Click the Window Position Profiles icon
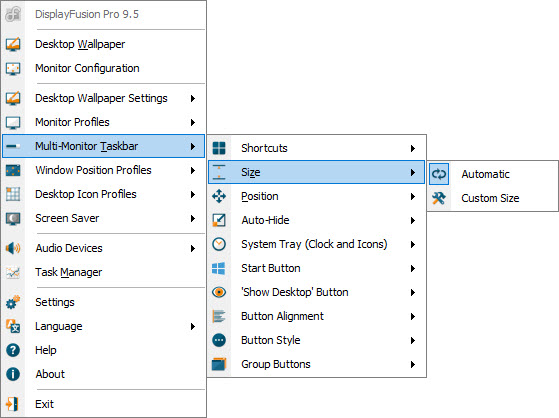Image resolution: width=559 pixels, height=418 pixels. (13, 170)
